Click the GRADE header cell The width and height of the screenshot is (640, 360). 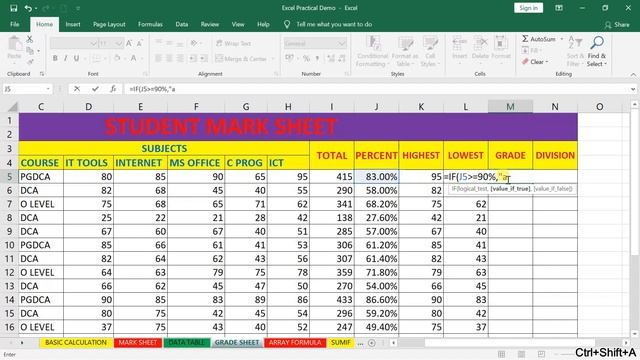(x=510, y=155)
